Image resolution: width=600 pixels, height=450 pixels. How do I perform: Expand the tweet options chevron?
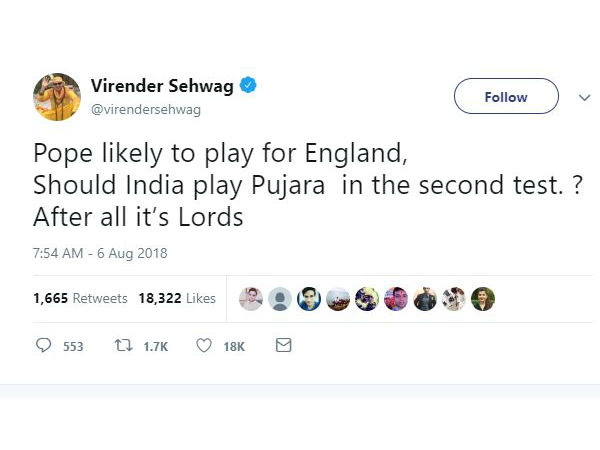point(585,97)
